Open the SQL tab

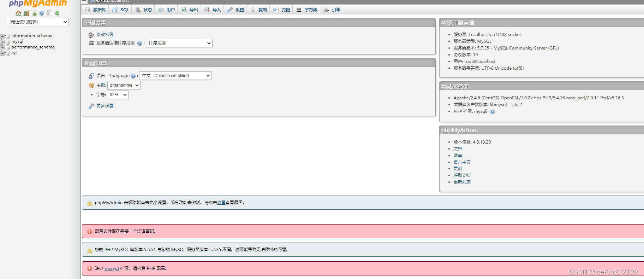click(120, 10)
